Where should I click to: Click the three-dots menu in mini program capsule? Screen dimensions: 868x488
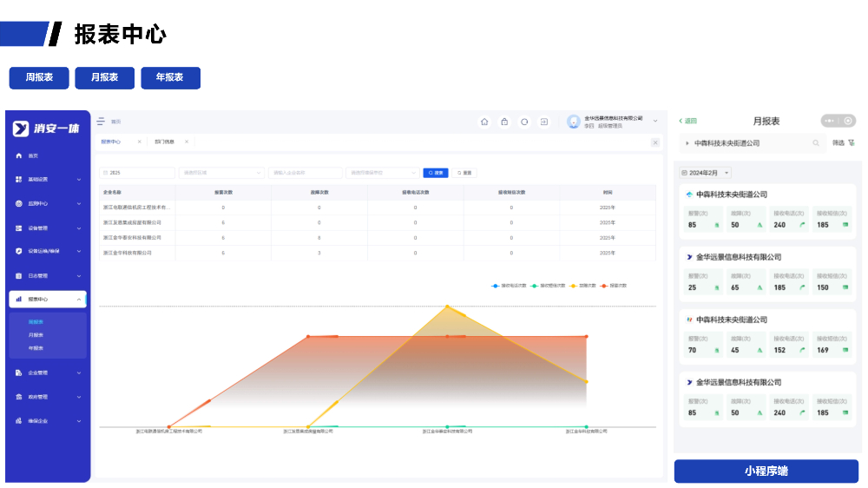(x=829, y=121)
